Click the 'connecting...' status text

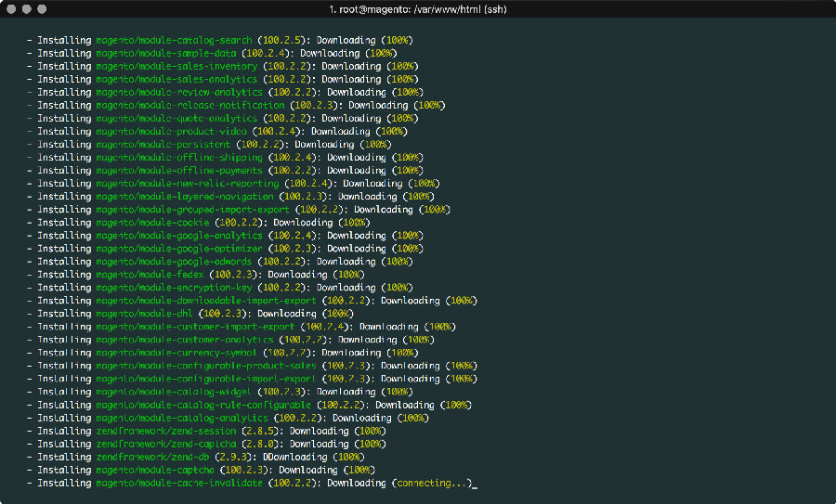point(432,483)
